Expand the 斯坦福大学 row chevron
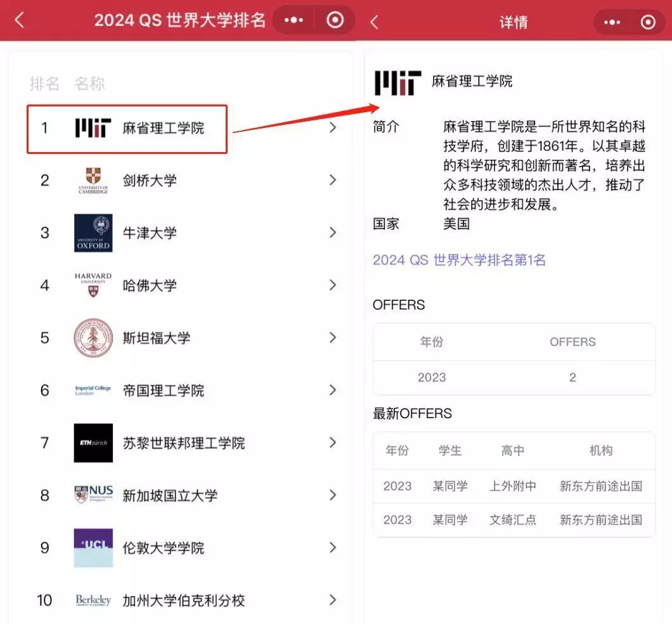This screenshot has height=624, width=672. tap(333, 338)
